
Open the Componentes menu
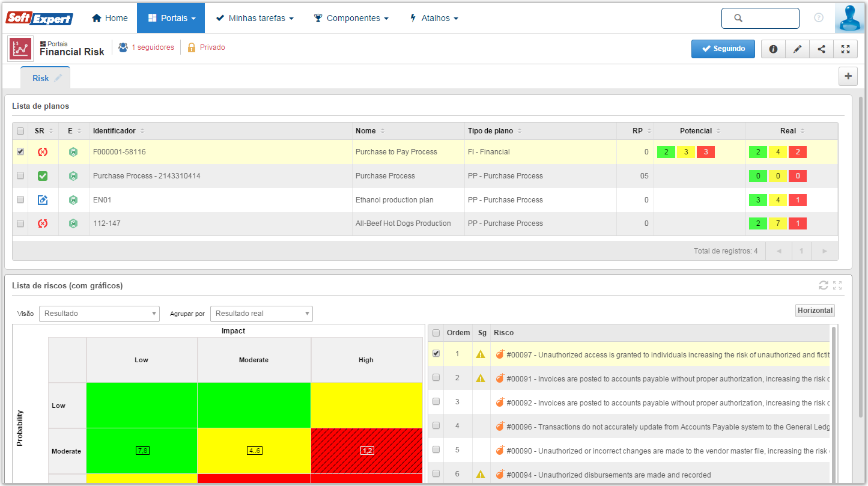[351, 18]
